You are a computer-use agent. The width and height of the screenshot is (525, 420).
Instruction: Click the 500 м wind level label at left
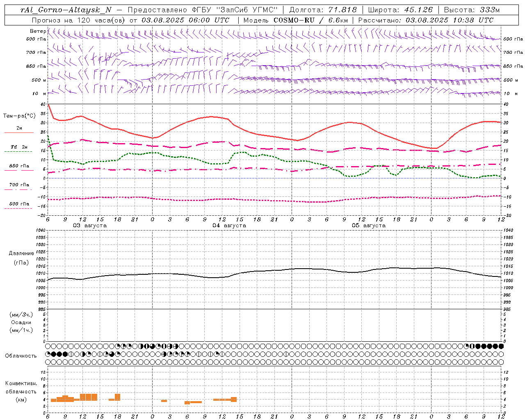(39, 80)
